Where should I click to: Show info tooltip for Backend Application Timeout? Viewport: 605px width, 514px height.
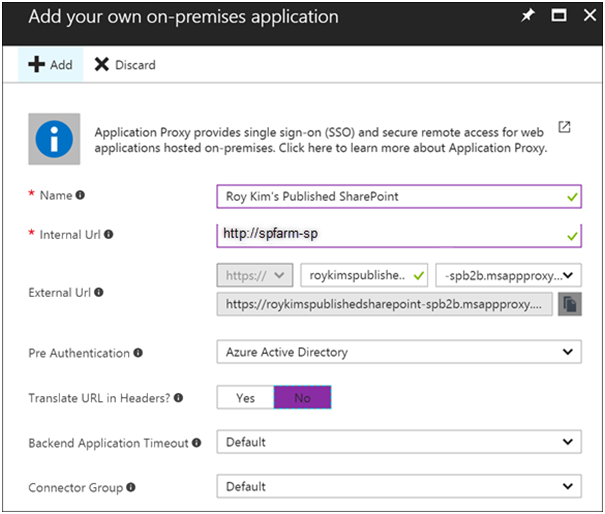(196, 443)
